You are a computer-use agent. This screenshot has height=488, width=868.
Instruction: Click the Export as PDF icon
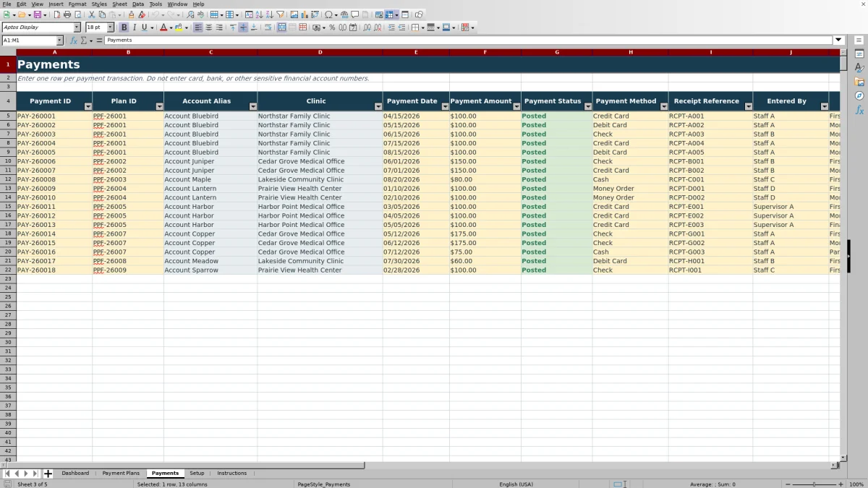click(x=57, y=14)
